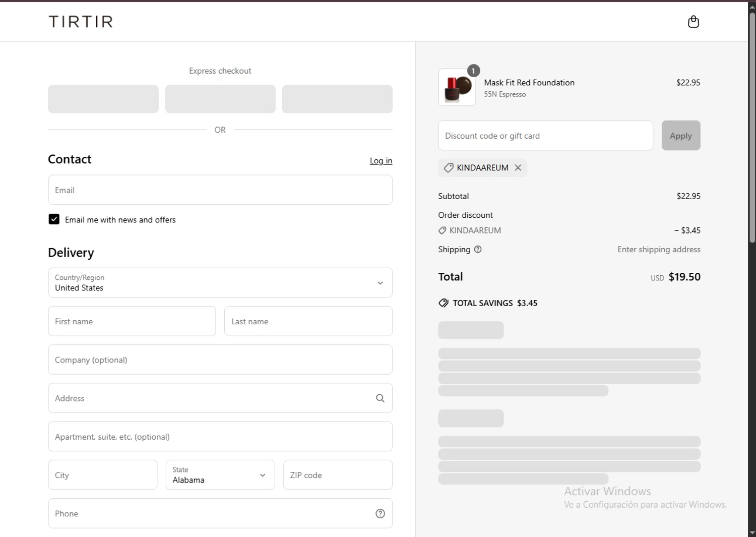Image resolution: width=756 pixels, height=537 pixels.
Task: Click the TIRTIR logo
Action: 81,22
